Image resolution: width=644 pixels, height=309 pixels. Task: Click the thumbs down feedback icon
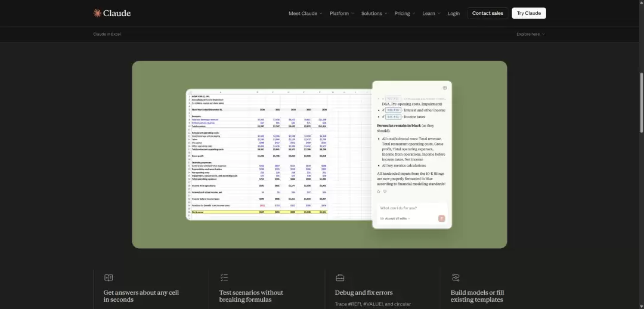pyautogui.click(x=385, y=191)
